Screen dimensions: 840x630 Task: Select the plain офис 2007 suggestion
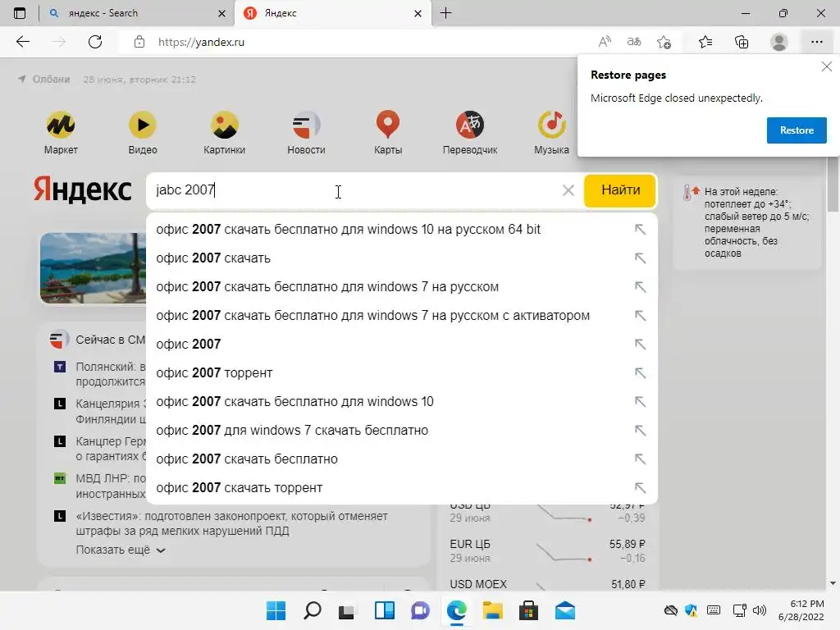(x=402, y=344)
